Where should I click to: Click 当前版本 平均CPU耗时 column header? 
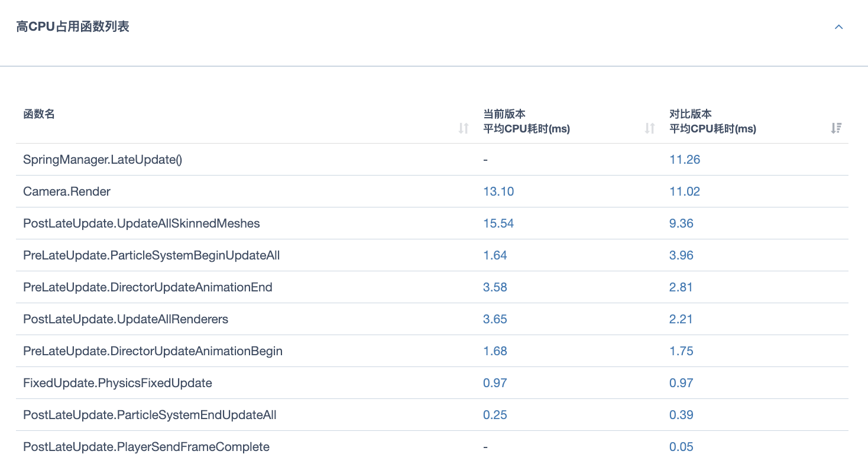point(526,121)
